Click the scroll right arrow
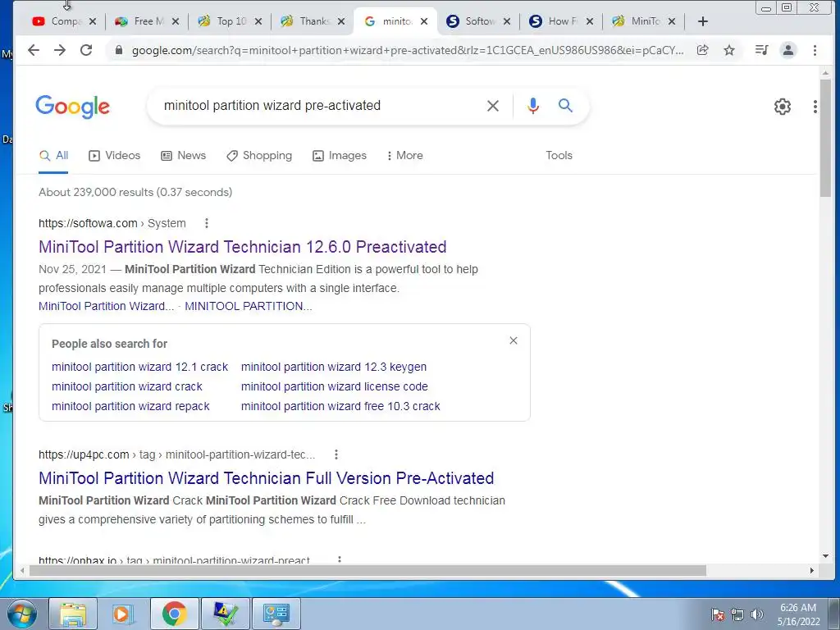 pos(811,571)
